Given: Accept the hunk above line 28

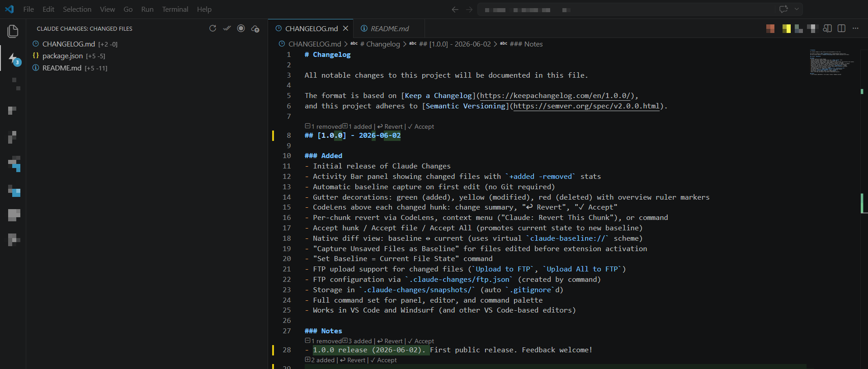Looking at the screenshot, I should (421, 341).
